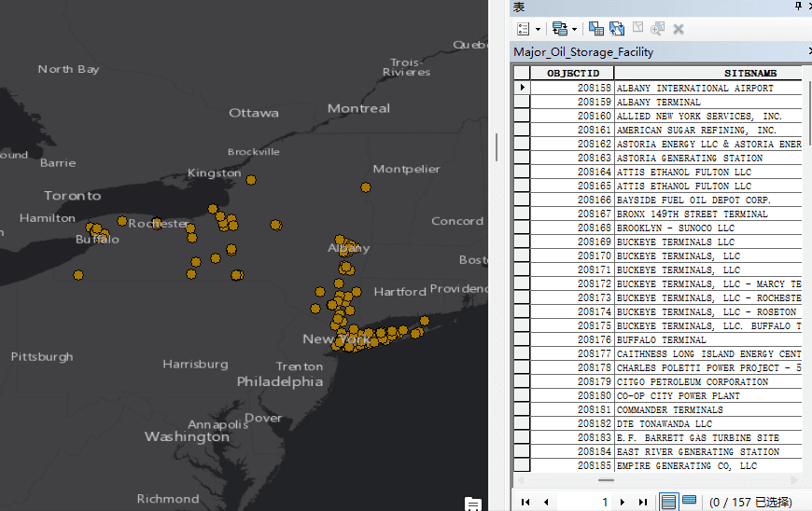Viewport: 812px width, 511px height.
Task: Select row of ALBANY INTERNATIONAL AIRPORT
Action: click(522, 88)
